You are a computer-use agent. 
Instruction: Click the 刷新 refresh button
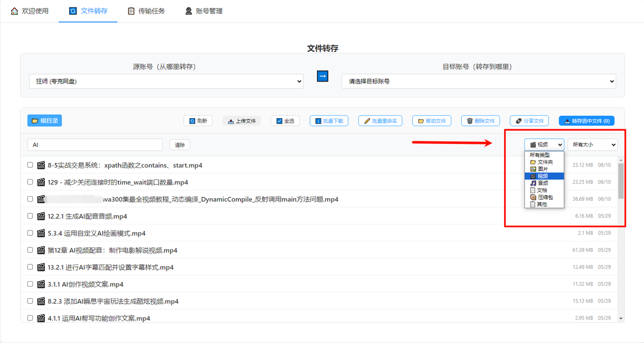pos(198,121)
